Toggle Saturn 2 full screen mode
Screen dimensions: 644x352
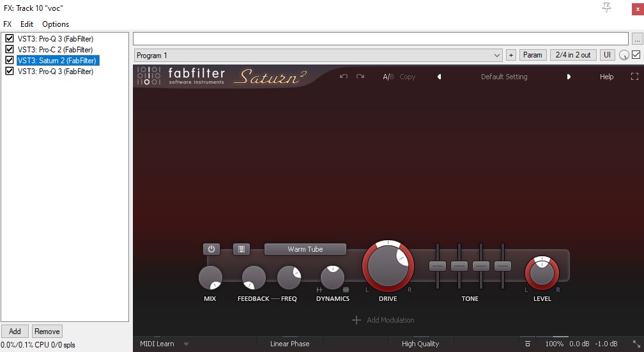(x=634, y=77)
